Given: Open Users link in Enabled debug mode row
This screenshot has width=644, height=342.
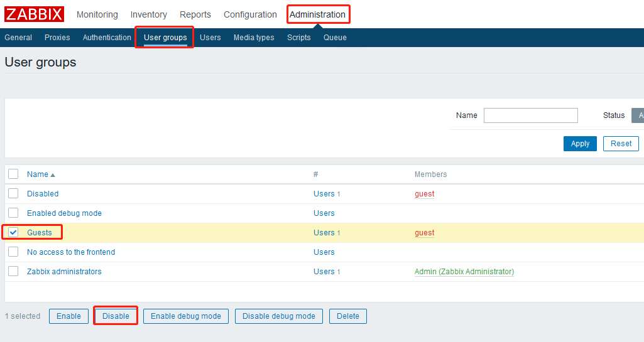Looking at the screenshot, I should click(324, 213).
